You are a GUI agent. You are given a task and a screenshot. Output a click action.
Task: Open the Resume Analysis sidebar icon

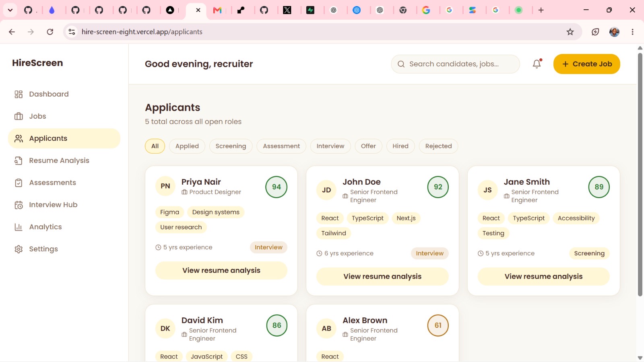point(19,160)
